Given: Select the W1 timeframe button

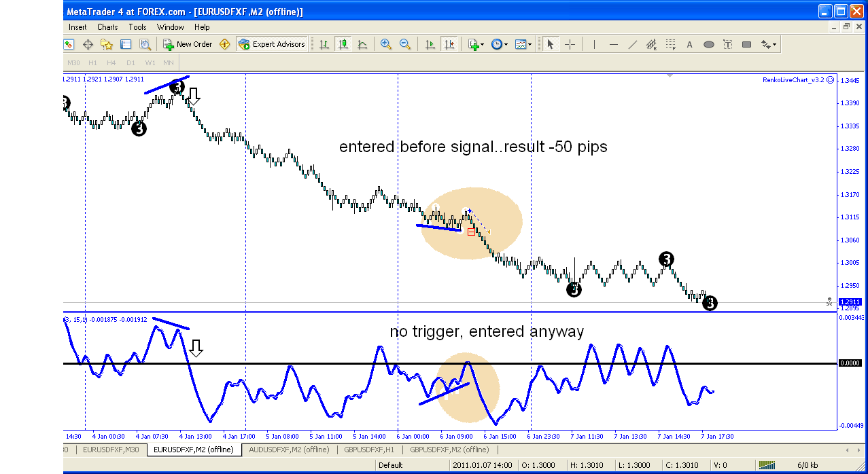Looking at the screenshot, I should 150,63.
